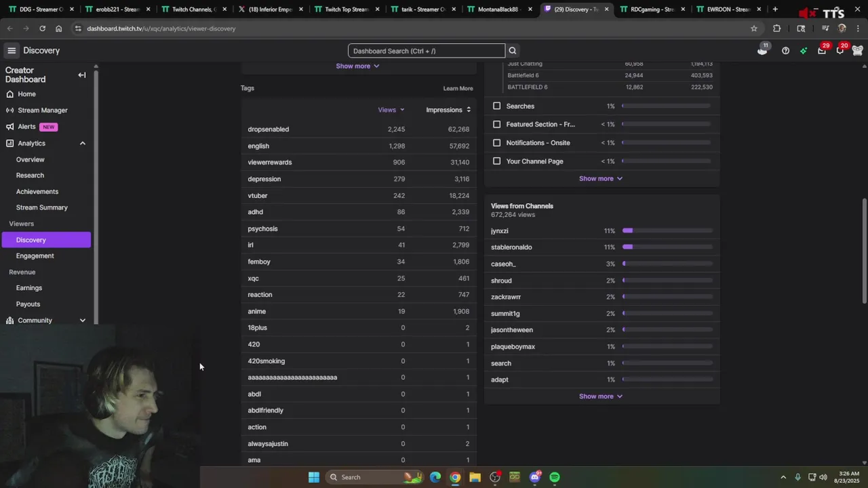
Task: Click the plaqueboymax percentage bar
Action: (667, 347)
